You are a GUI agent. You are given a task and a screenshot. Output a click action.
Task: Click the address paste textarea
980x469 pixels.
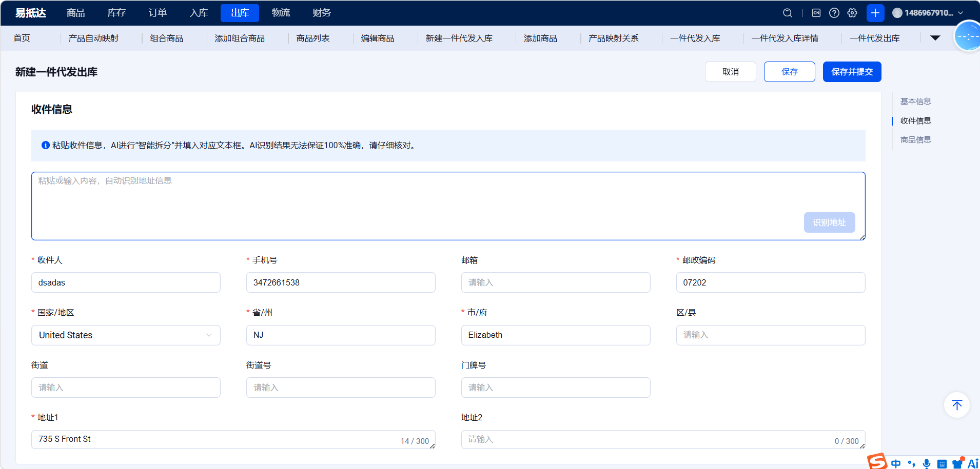click(x=448, y=206)
